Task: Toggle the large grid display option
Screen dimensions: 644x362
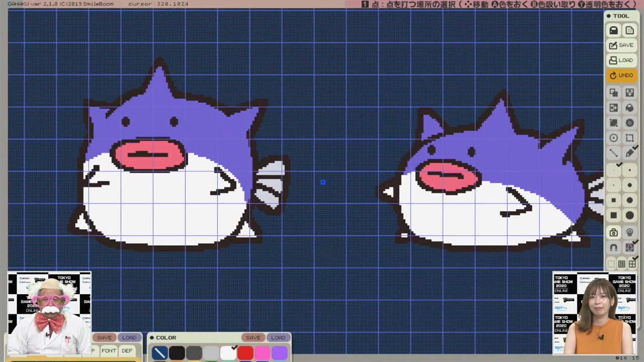Action: pyautogui.click(x=632, y=264)
